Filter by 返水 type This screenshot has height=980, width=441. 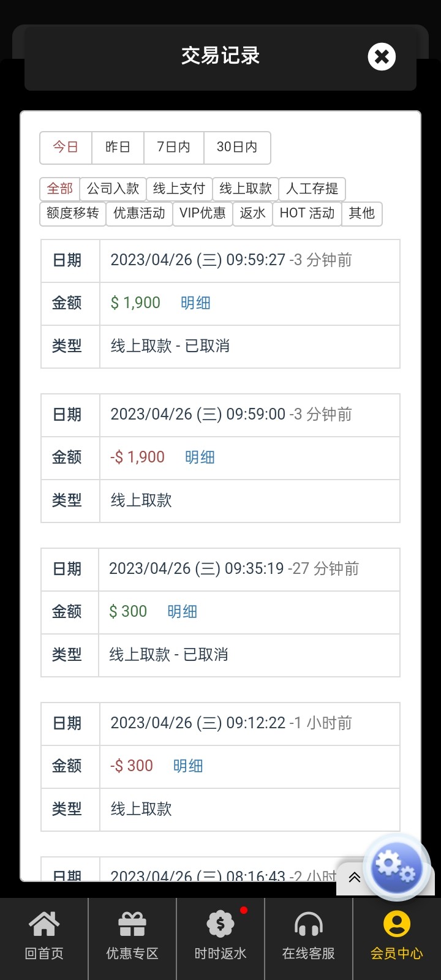coord(252,214)
